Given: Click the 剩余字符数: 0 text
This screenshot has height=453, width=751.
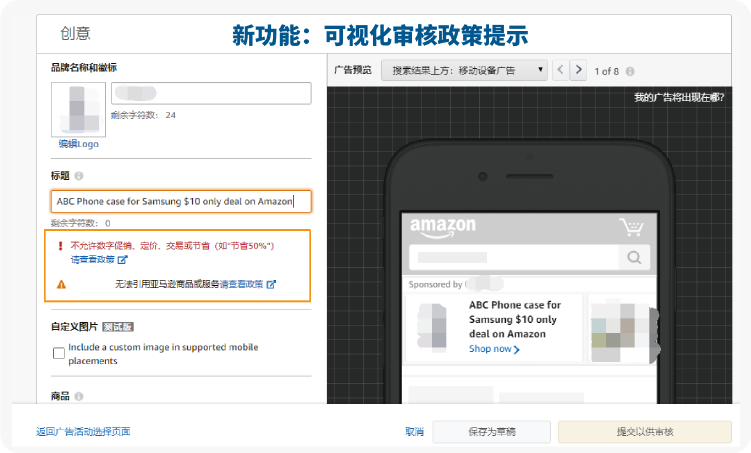Looking at the screenshot, I should coord(80,223).
